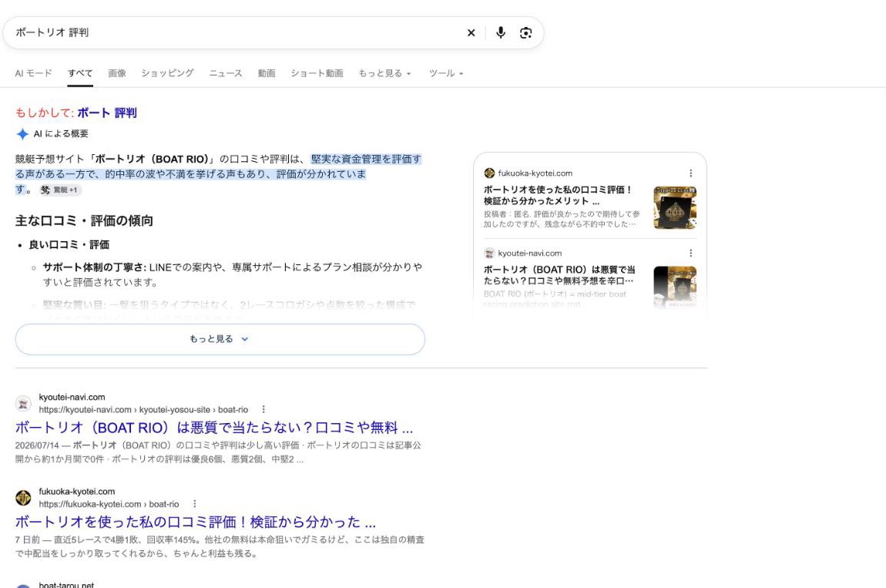Click fukuoka-kyotei.com favicon in search results

pyautogui.click(x=23, y=498)
